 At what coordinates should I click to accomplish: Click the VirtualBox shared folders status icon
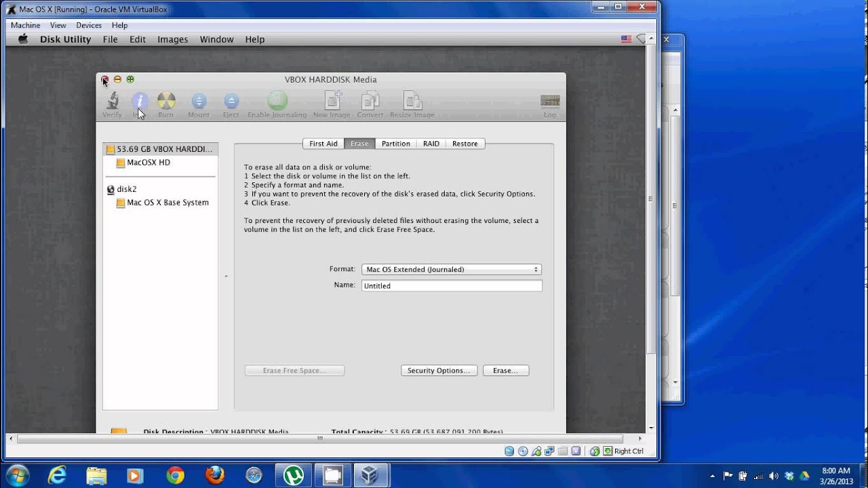click(563, 451)
